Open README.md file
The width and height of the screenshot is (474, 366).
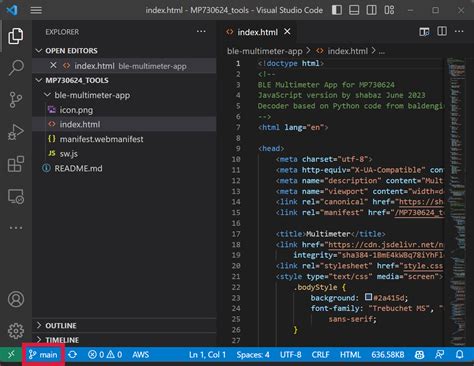[x=124, y=168]
